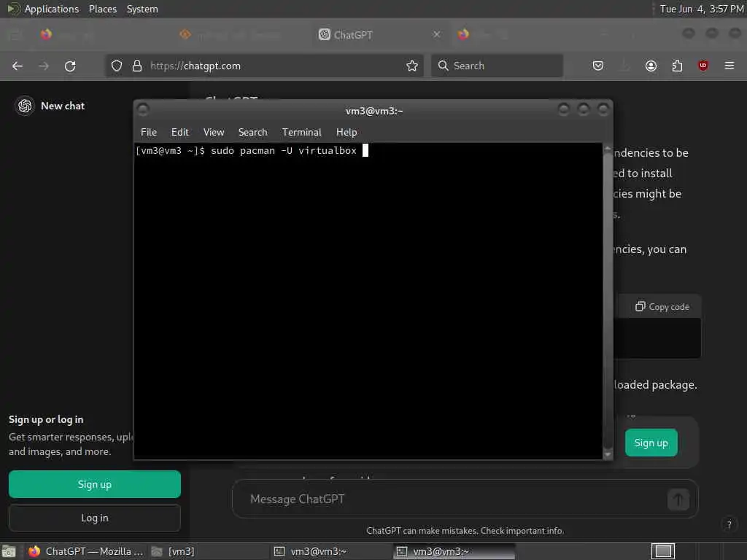747x560 pixels.
Task: Click the Firefox forward arrow
Action: pyautogui.click(x=44, y=66)
